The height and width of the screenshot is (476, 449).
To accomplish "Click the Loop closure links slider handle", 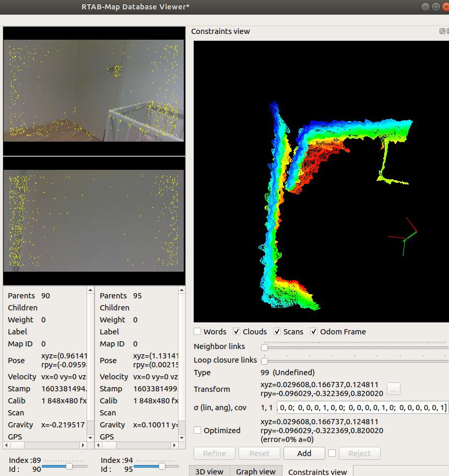I will (x=264, y=361).
